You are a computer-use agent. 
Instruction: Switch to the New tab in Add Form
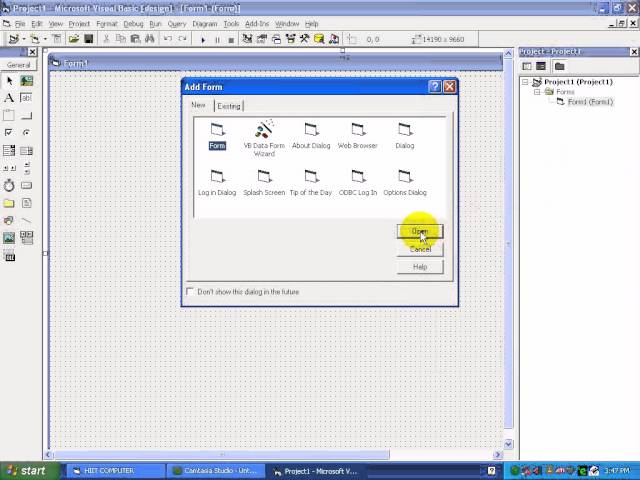tap(198, 105)
